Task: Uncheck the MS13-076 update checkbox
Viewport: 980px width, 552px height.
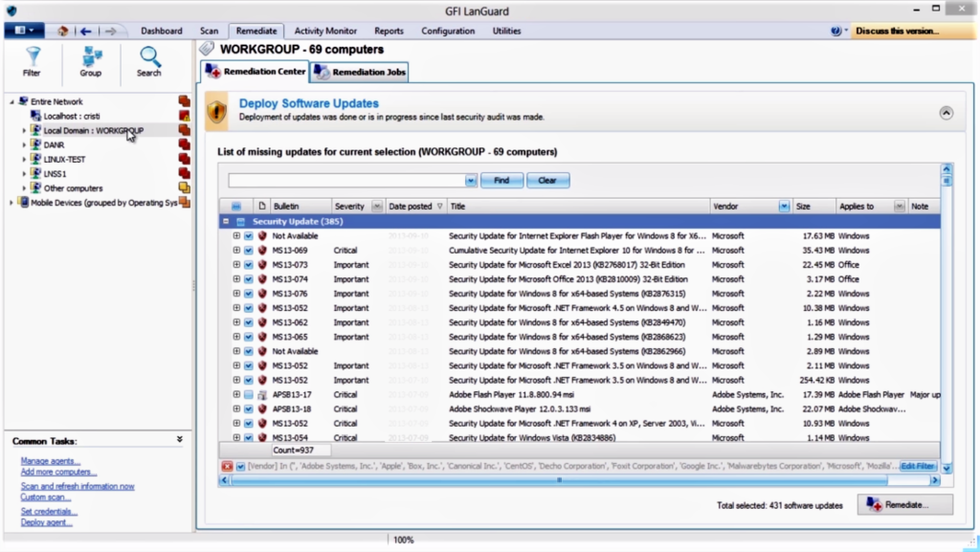Action: click(249, 294)
